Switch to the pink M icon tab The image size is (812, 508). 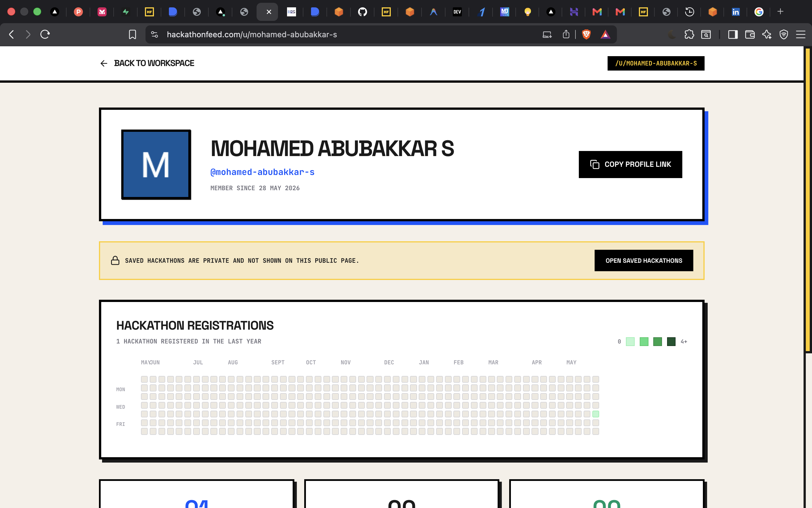pyautogui.click(x=102, y=12)
